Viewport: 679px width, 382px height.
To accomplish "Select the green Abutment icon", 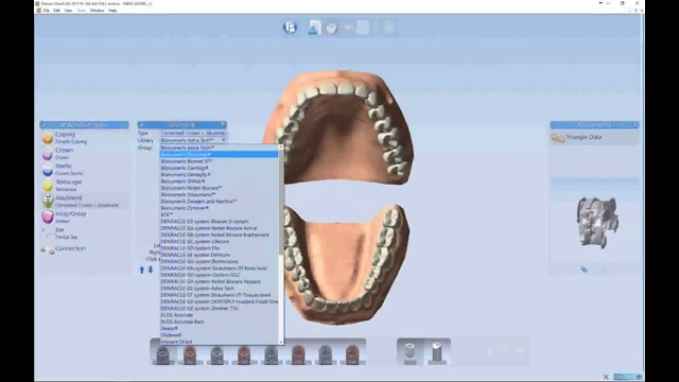I will [48, 201].
